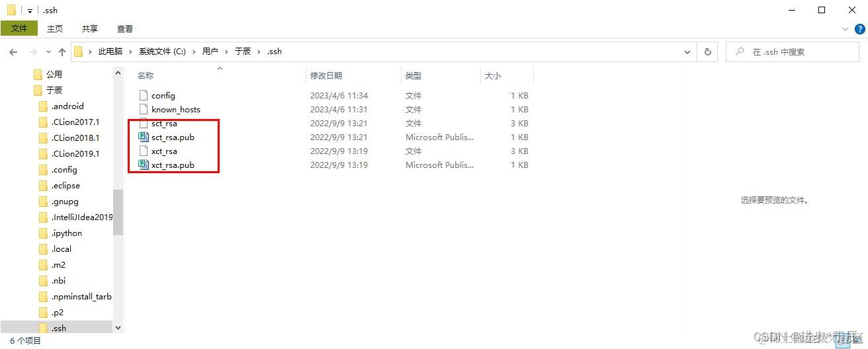Click the navigation pane scroll-down arrow
Viewport: 868px width, 349px height.
point(118,327)
